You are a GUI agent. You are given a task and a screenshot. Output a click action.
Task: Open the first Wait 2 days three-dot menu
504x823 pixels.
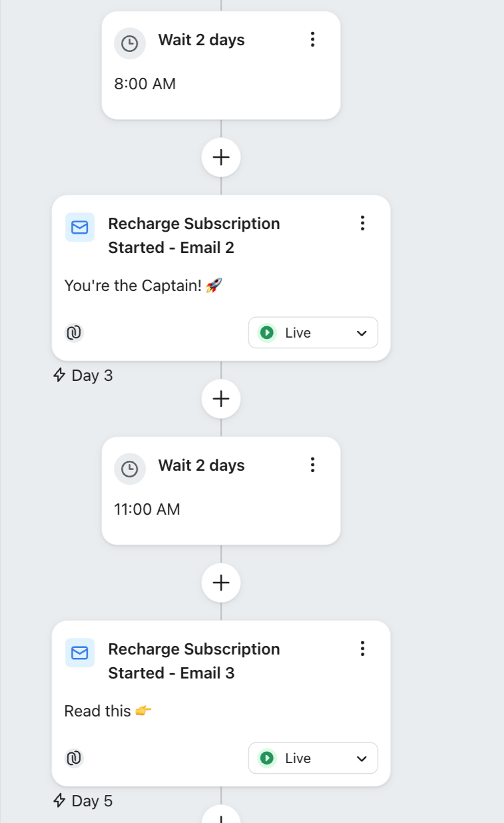point(312,40)
